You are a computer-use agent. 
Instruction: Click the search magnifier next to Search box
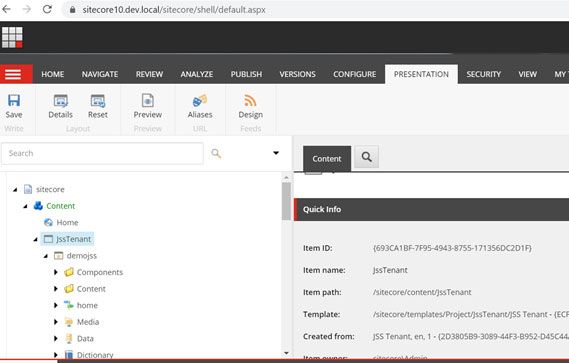point(216,154)
